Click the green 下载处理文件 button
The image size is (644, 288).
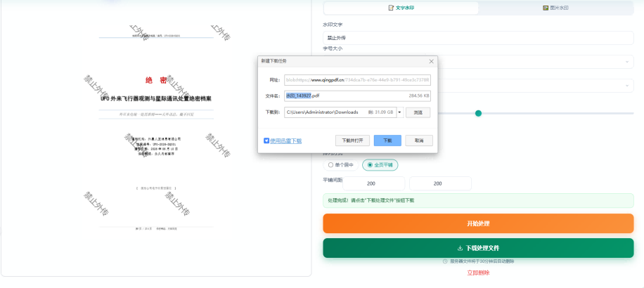point(478,248)
